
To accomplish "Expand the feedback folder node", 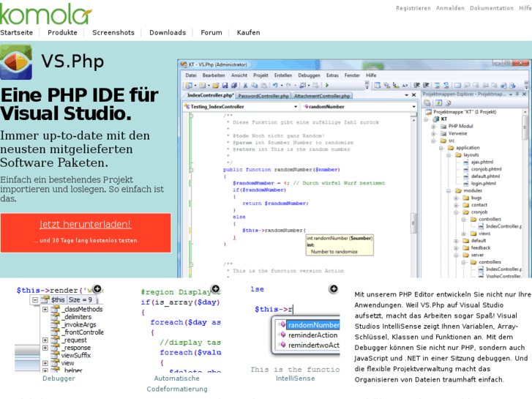I will (x=456, y=248).
